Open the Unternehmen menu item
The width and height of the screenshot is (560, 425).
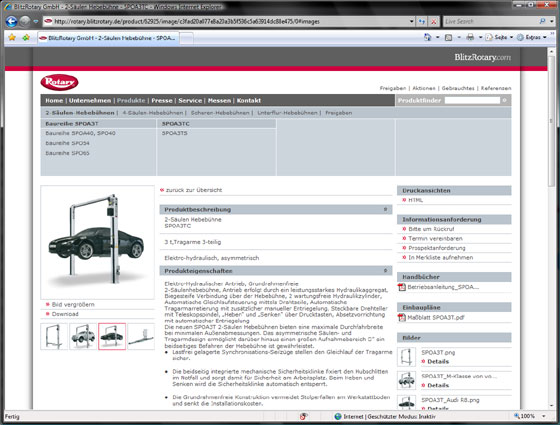coord(90,101)
